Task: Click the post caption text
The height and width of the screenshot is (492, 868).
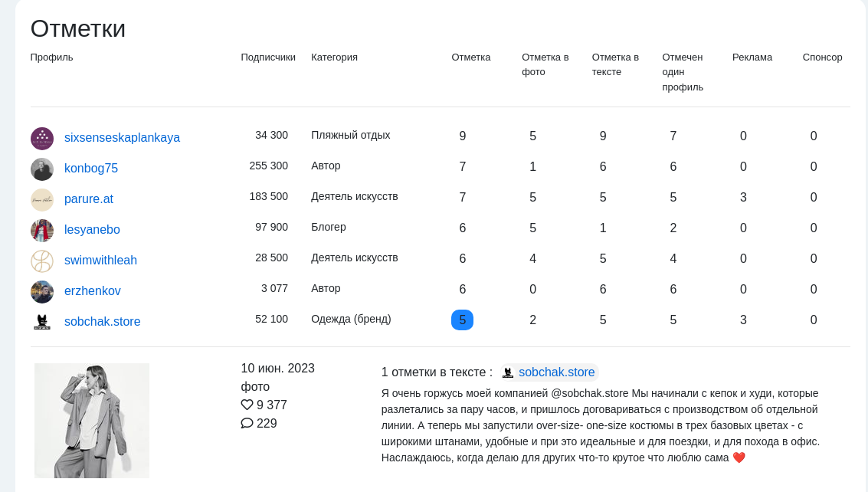Action: tap(601, 425)
